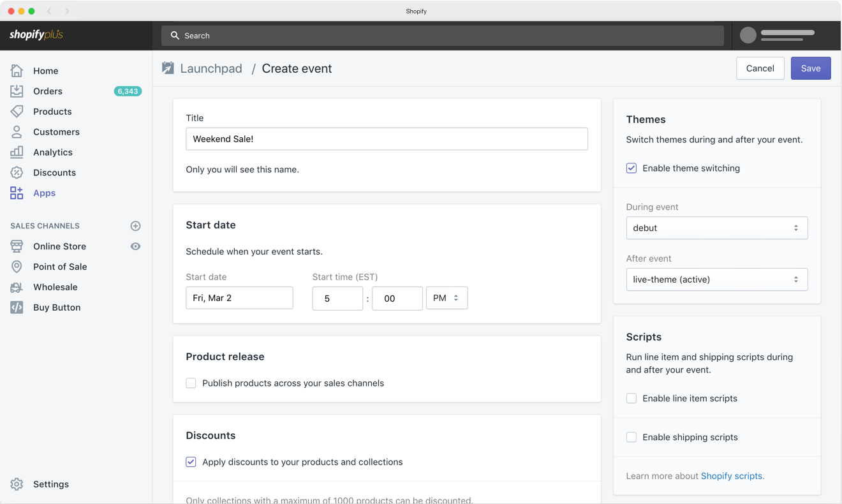Open the After event theme dropdown
The height and width of the screenshot is (504, 842).
(x=717, y=279)
